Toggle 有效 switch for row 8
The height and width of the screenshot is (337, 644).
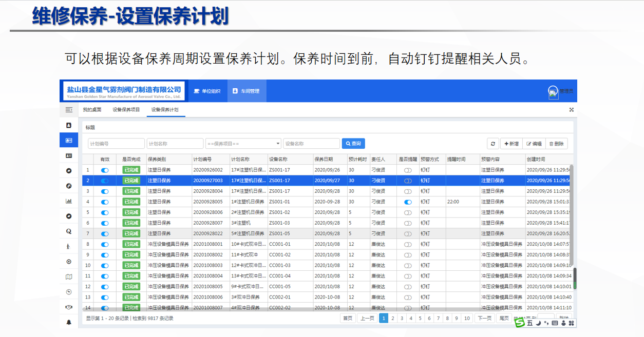coord(105,245)
